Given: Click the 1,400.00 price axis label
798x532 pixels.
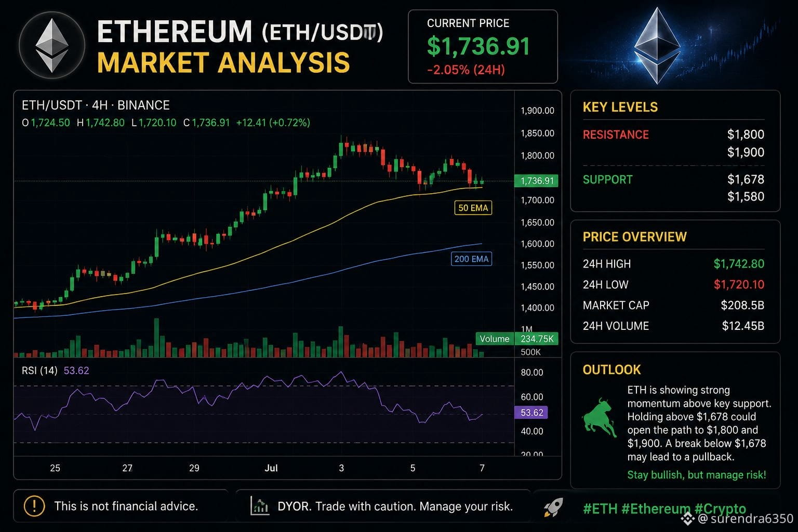Looking at the screenshot, I should pos(537,308).
